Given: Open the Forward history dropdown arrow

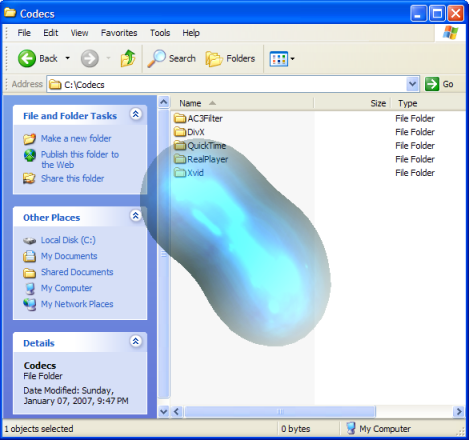Looking at the screenshot, I should (x=108, y=58).
